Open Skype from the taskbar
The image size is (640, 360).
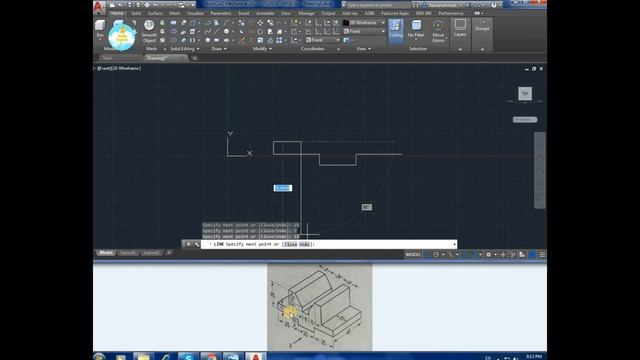click(188, 356)
